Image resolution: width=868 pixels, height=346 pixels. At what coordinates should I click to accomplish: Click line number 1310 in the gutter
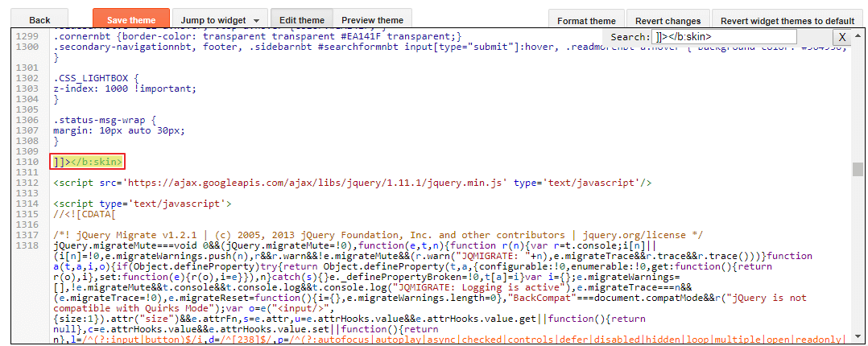(27, 162)
